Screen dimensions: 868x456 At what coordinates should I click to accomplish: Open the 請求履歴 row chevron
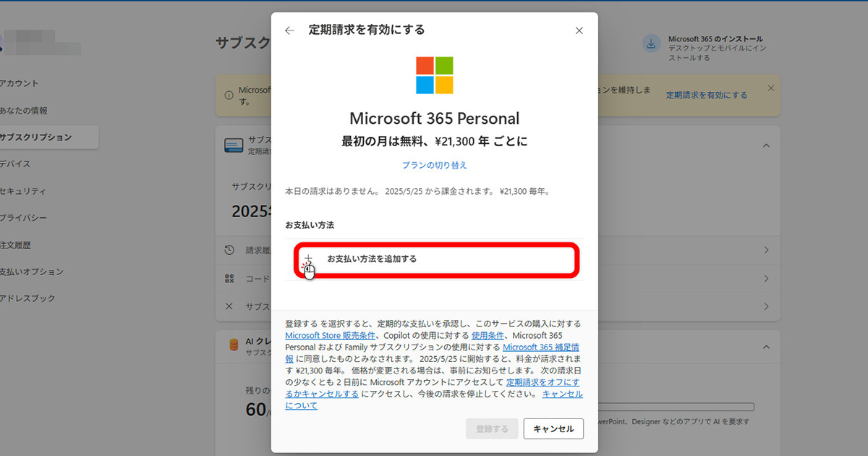click(x=766, y=250)
